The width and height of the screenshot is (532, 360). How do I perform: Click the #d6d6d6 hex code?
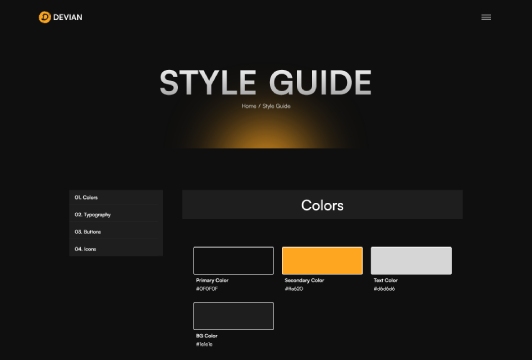(x=384, y=289)
